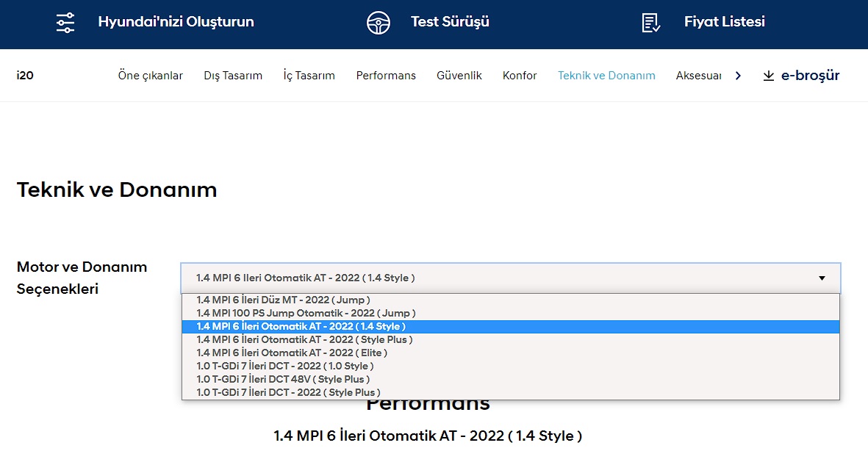Click the Teknik ve Donanım heading
Image resolution: width=868 pixels, height=462 pixels.
[117, 190]
